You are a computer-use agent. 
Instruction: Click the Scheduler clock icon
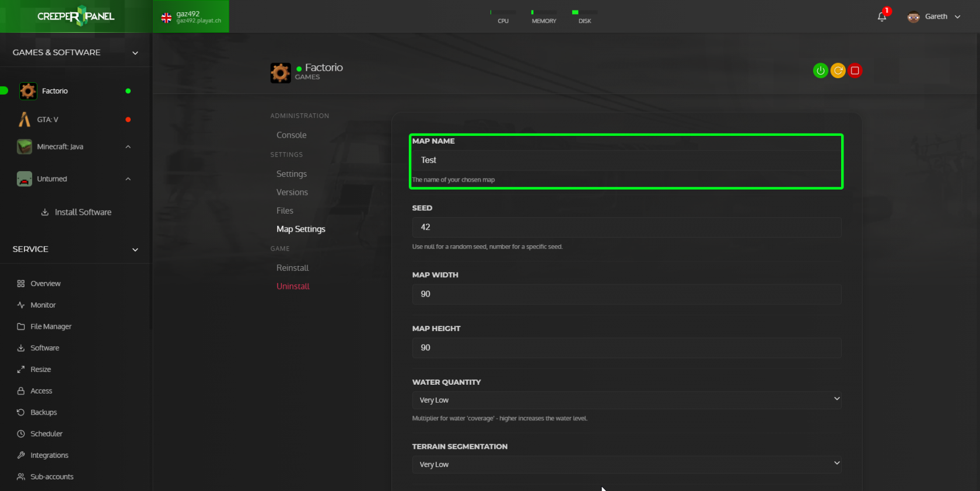pyautogui.click(x=21, y=434)
